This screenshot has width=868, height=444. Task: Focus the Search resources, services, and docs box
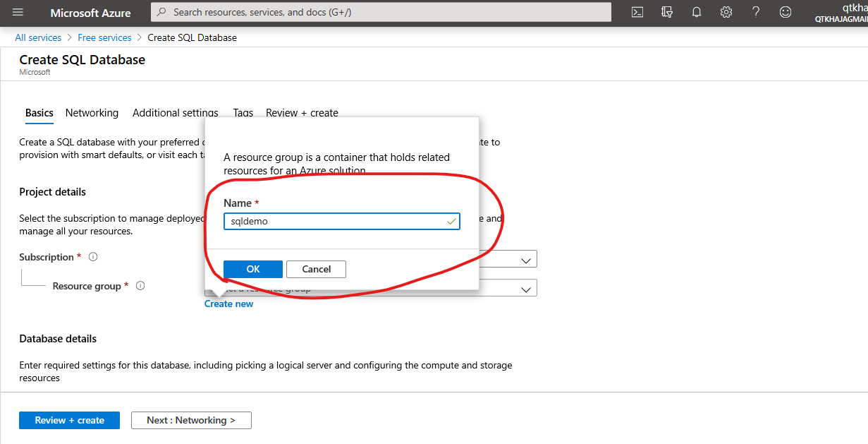[x=381, y=12]
